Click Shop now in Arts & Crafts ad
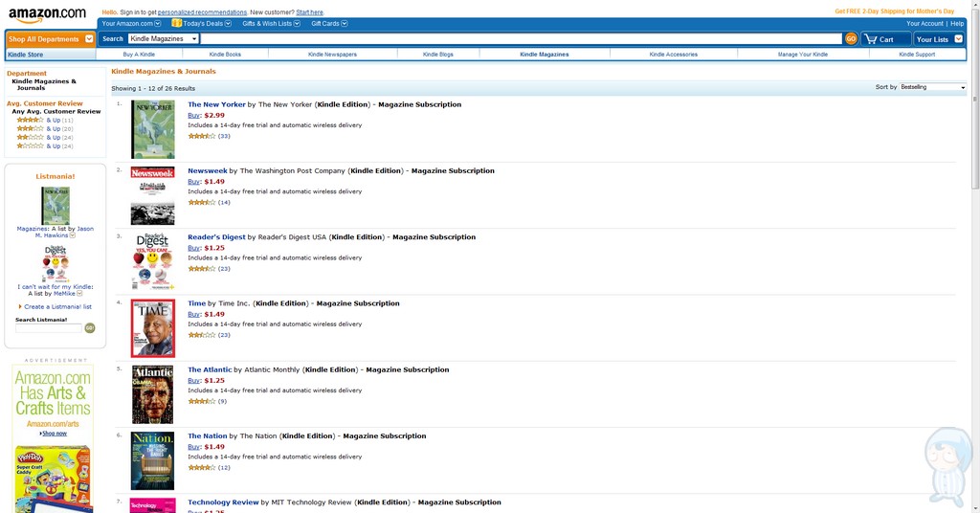Image resolution: width=980 pixels, height=513 pixels. coord(55,434)
